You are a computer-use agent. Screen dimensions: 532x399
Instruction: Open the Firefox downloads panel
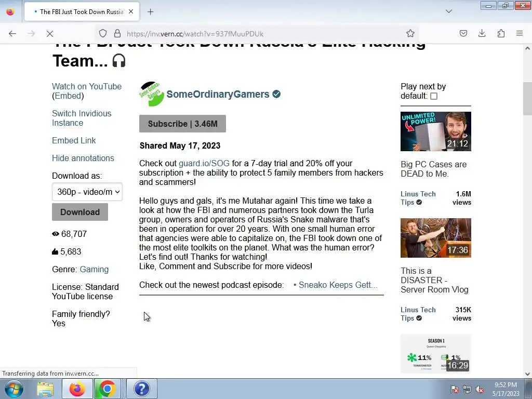click(482, 33)
